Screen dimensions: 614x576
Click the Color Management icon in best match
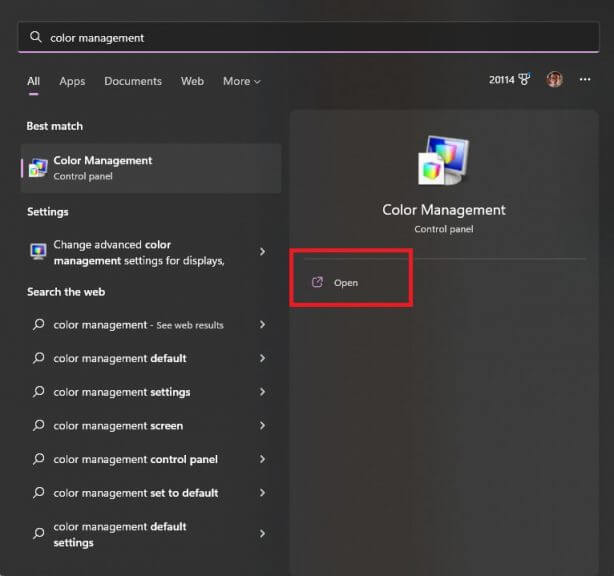[38, 168]
